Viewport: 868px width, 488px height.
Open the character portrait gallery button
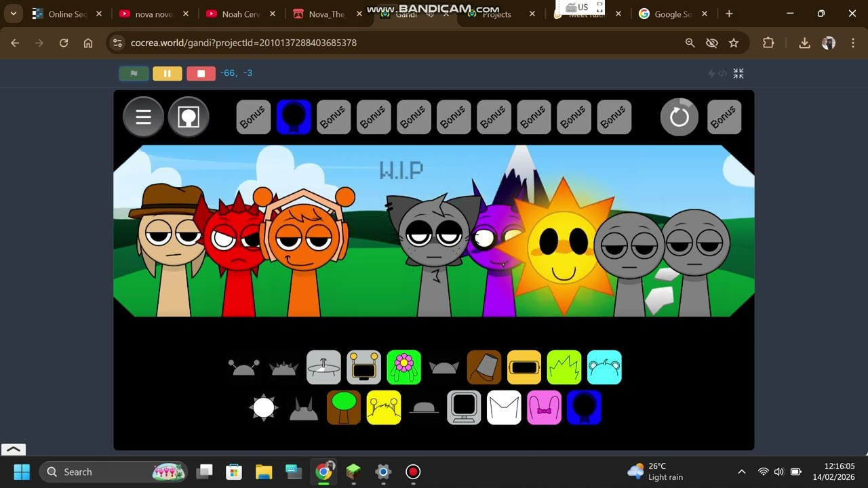(189, 117)
